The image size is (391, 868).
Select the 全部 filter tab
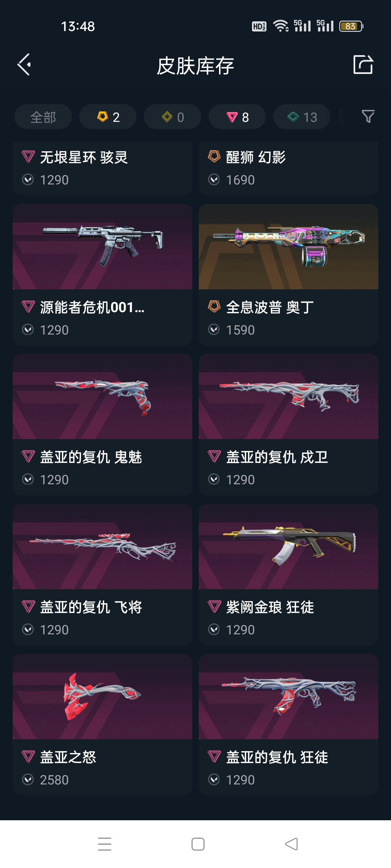pyautogui.click(x=43, y=117)
